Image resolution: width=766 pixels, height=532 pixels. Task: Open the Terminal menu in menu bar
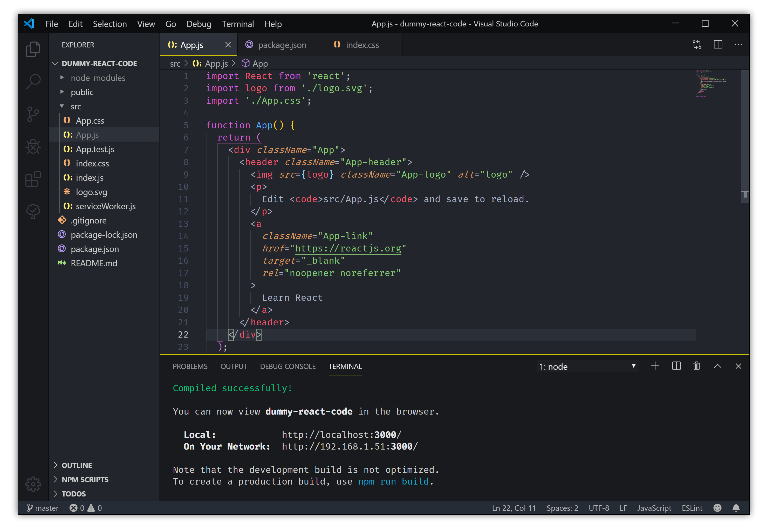pyautogui.click(x=237, y=24)
